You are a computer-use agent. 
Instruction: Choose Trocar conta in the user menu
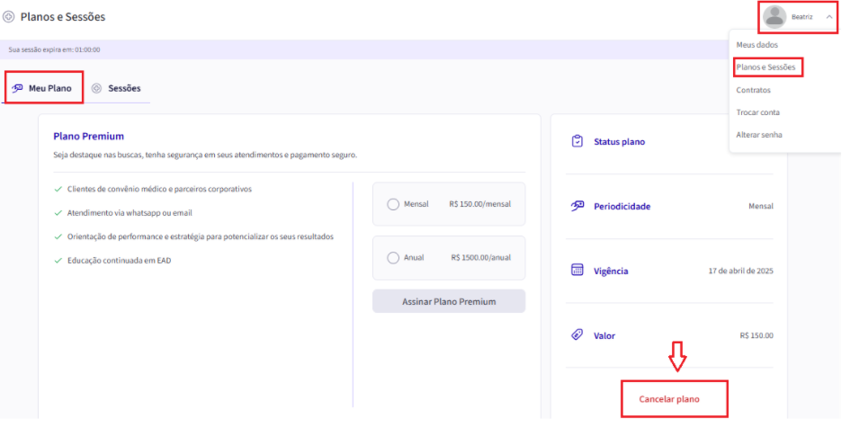tap(758, 112)
